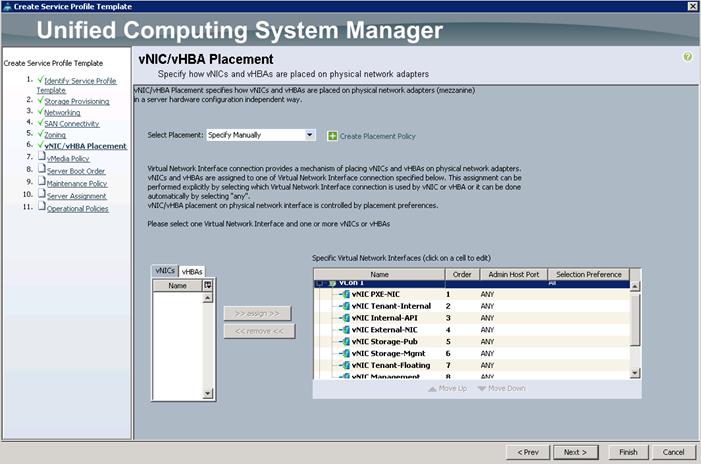Click the green check next to Networking step
The height and width of the screenshot is (464, 701).
(x=40, y=111)
